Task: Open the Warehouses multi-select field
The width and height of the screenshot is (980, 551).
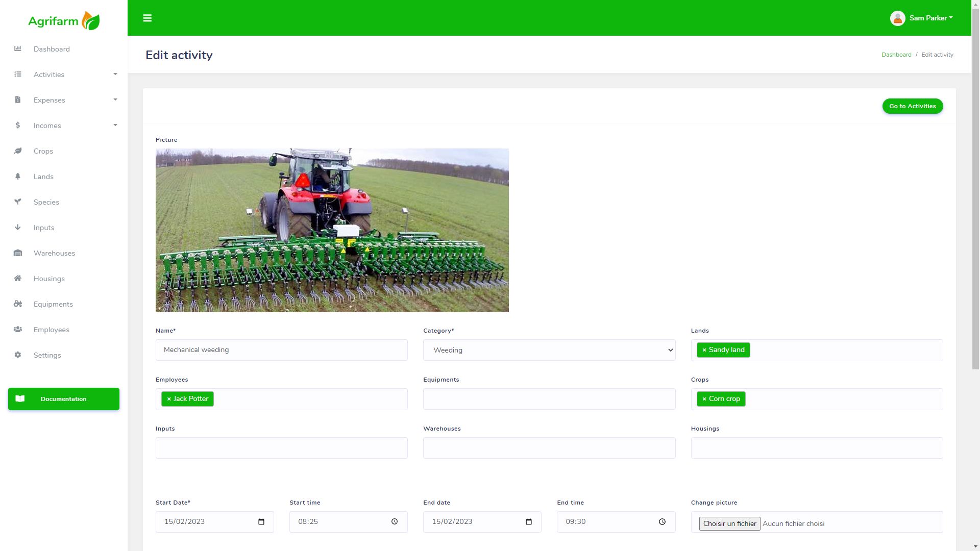Action: pos(549,448)
